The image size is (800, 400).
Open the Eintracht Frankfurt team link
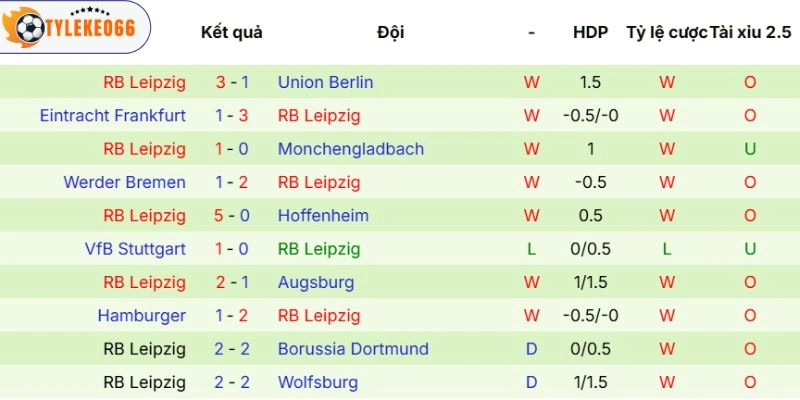click(x=113, y=115)
